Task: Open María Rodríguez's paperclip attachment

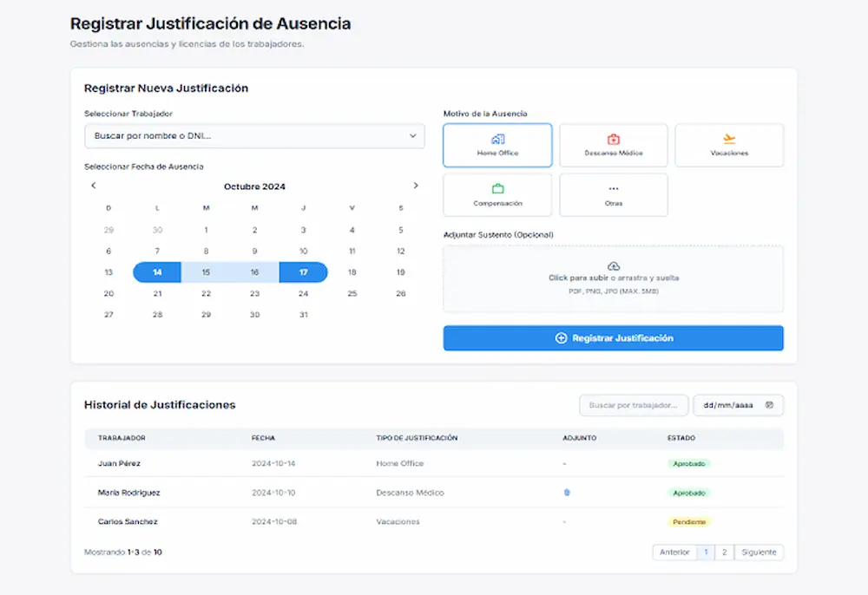Action: 566,493
